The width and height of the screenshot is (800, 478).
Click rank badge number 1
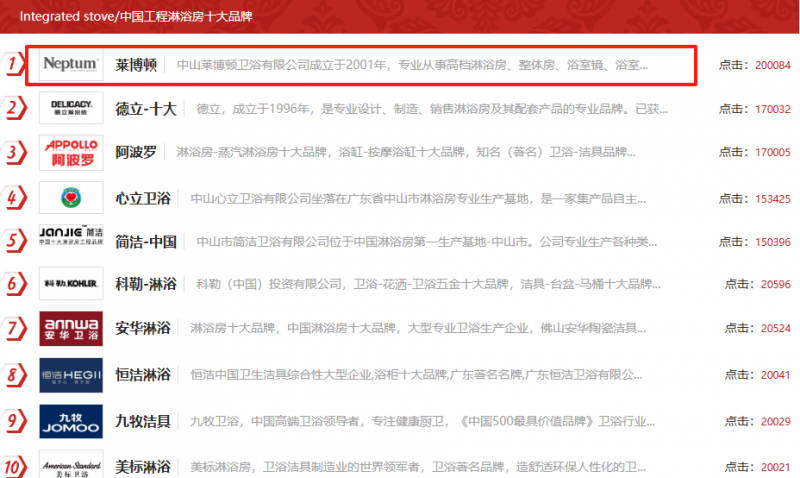[x=14, y=64]
